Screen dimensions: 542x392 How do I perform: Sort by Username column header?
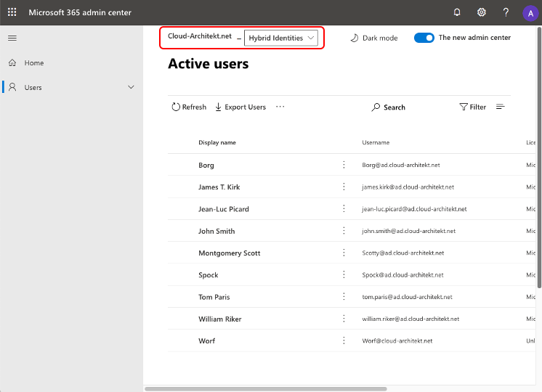coord(376,142)
